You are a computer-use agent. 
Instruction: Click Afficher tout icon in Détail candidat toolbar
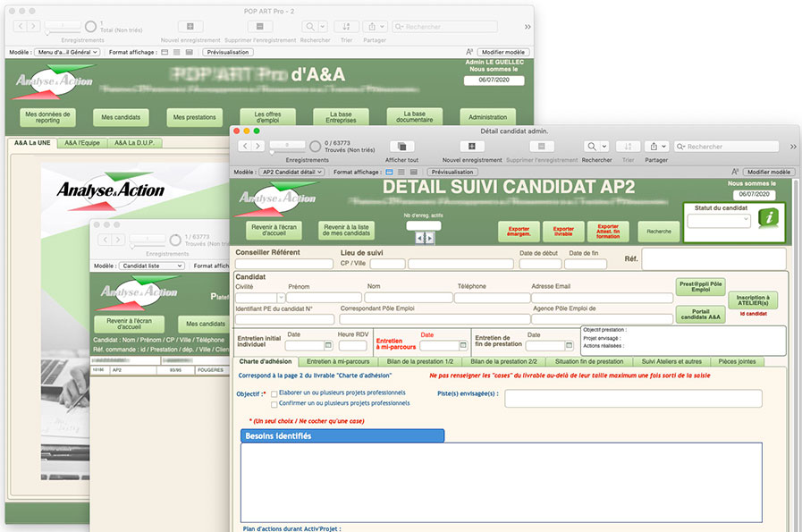click(x=402, y=147)
